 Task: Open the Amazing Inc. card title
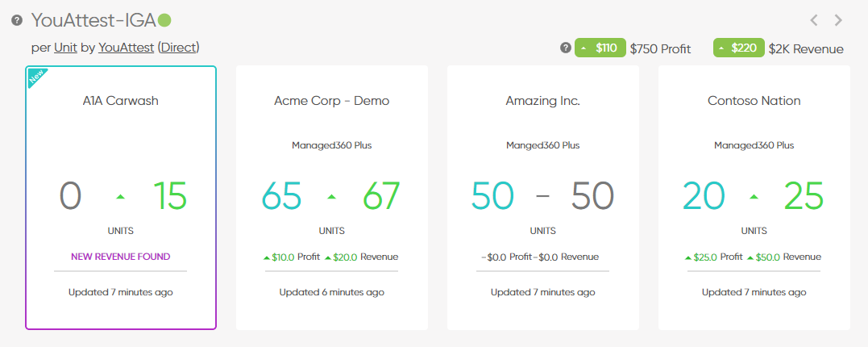(543, 101)
